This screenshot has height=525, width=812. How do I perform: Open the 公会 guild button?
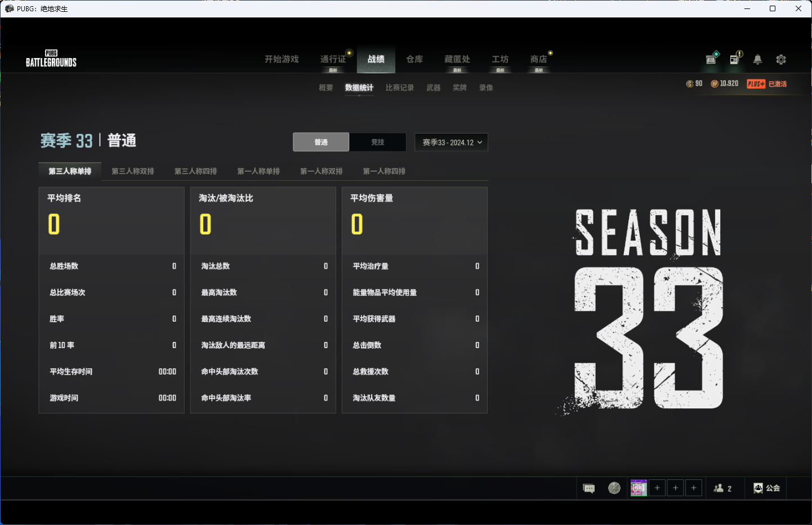[767, 488]
